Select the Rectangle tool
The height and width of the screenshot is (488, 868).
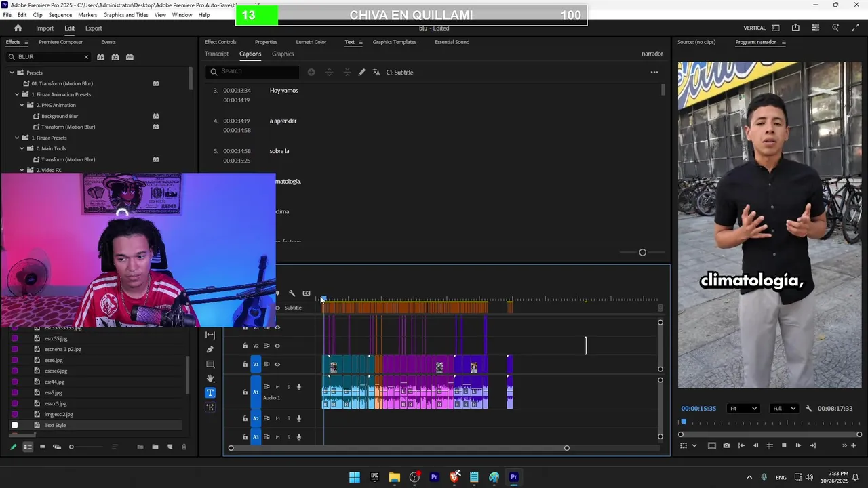[x=210, y=364]
